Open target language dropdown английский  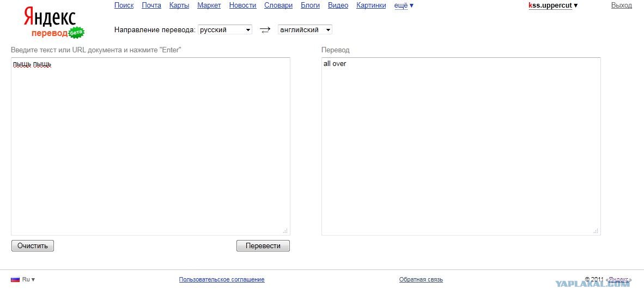[x=305, y=29]
